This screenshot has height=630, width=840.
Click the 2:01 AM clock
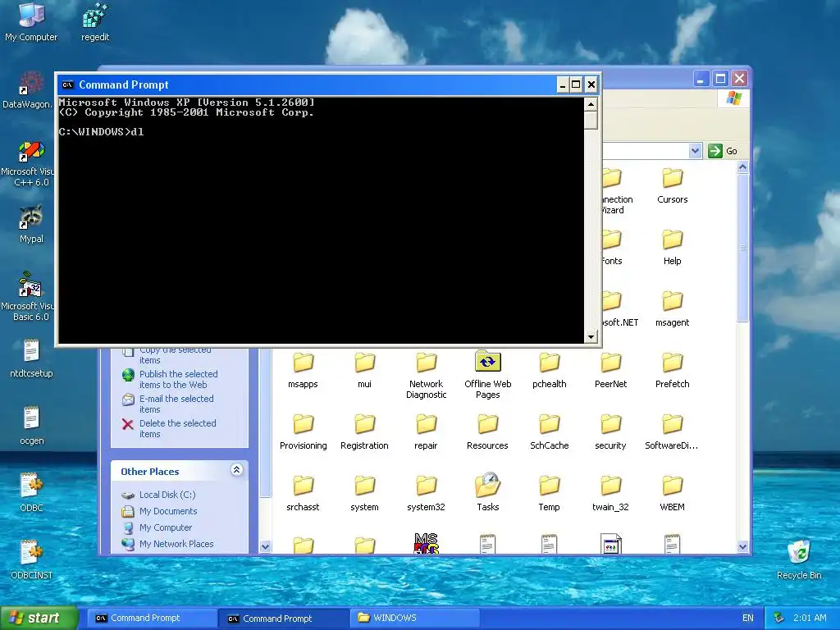pos(810,618)
